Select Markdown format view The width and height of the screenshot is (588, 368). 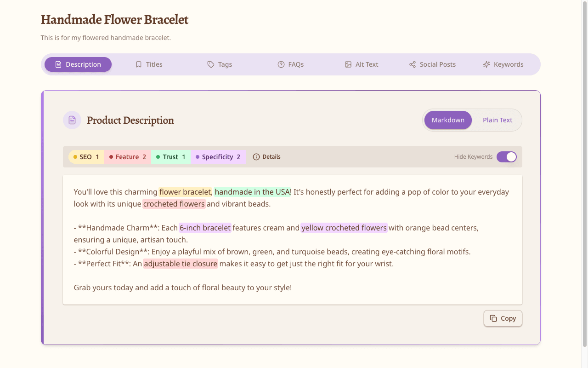[x=448, y=120]
